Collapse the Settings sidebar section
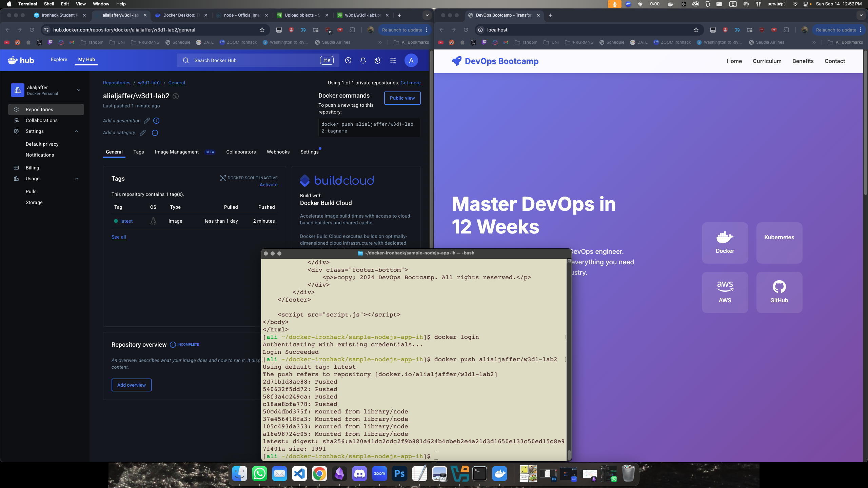 tap(76, 131)
